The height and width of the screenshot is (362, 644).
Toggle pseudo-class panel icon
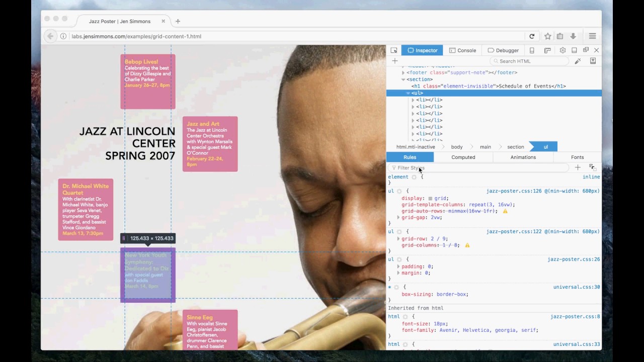[x=592, y=167]
